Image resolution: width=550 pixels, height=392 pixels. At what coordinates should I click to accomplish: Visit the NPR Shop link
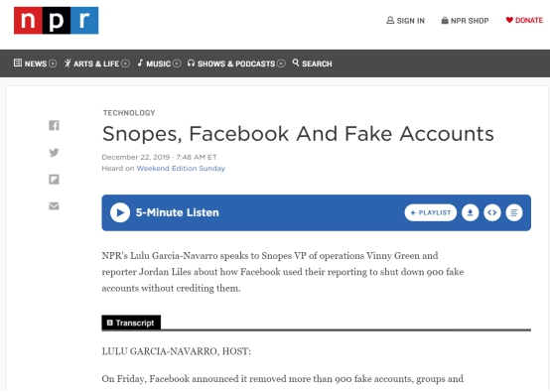[465, 20]
